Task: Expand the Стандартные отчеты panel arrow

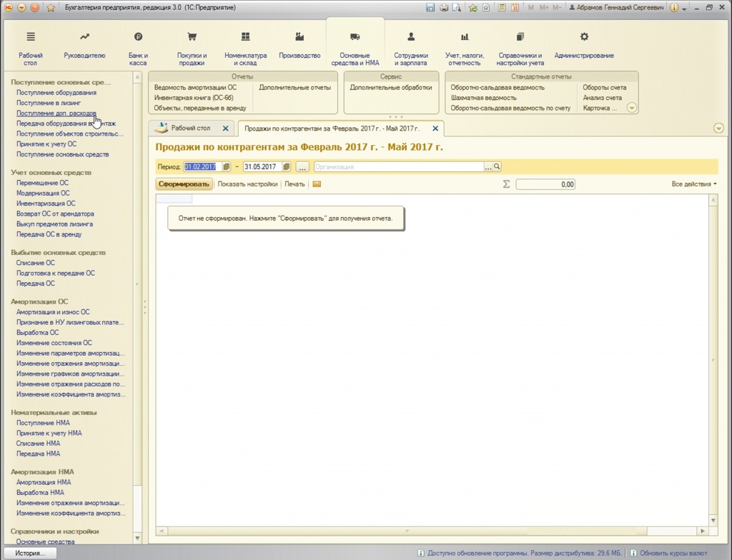Action: (x=631, y=108)
